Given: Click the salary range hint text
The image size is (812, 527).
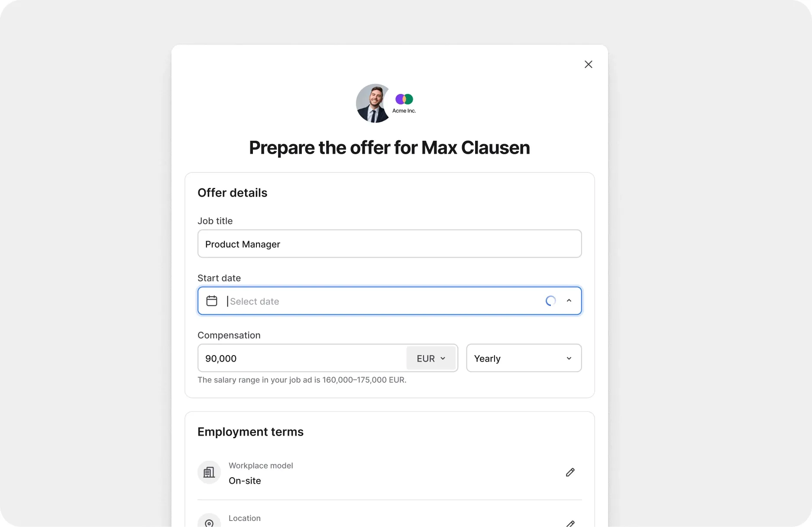Looking at the screenshot, I should [302, 380].
